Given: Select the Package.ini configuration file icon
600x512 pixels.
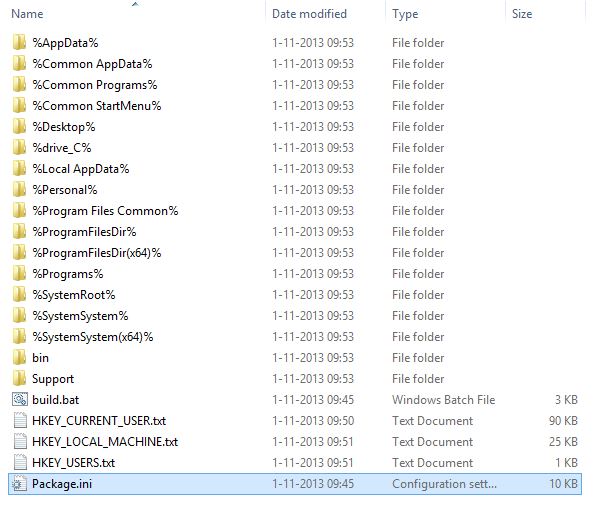Looking at the screenshot, I should tap(19, 484).
